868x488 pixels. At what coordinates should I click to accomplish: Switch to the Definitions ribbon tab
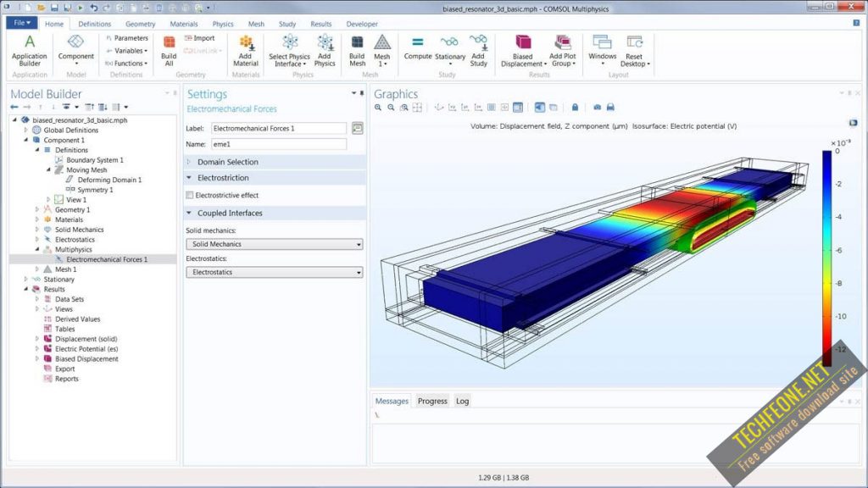coord(95,24)
